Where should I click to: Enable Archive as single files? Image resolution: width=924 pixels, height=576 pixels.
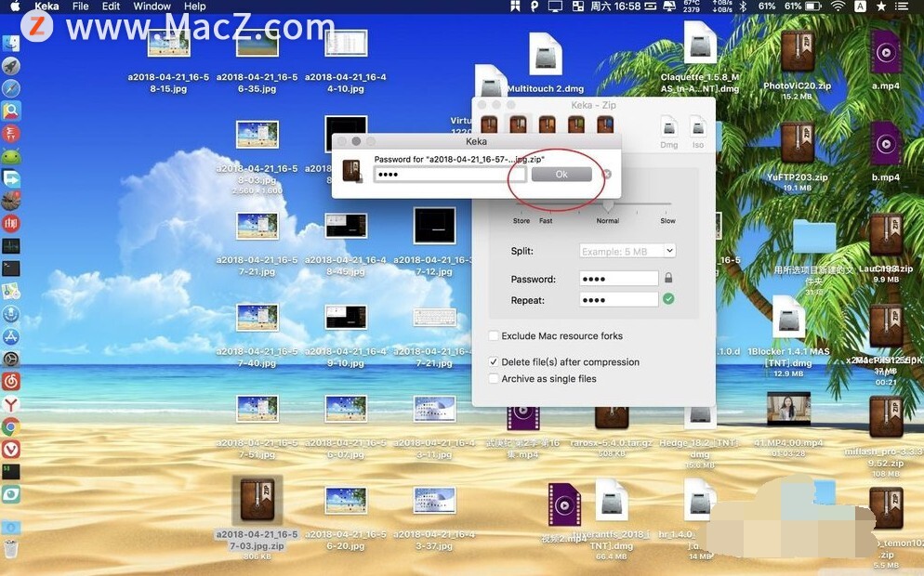pyautogui.click(x=494, y=379)
